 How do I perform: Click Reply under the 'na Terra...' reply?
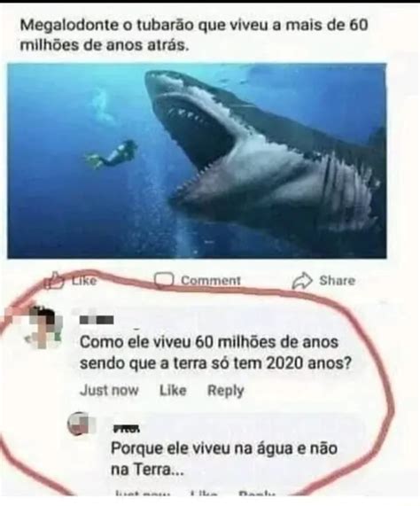257,493
